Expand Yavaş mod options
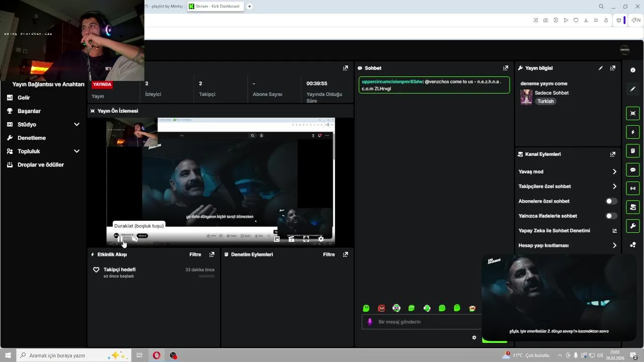 pyautogui.click(x=614, y=171)
